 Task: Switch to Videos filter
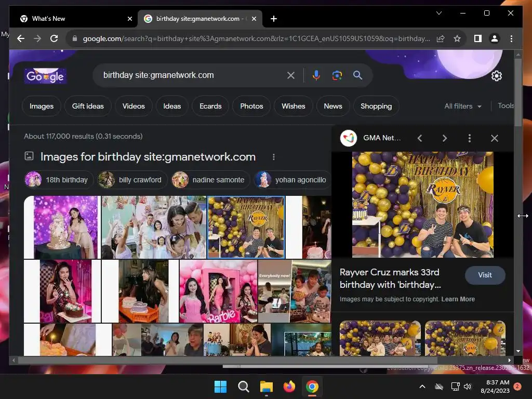(x=134, y=106)
